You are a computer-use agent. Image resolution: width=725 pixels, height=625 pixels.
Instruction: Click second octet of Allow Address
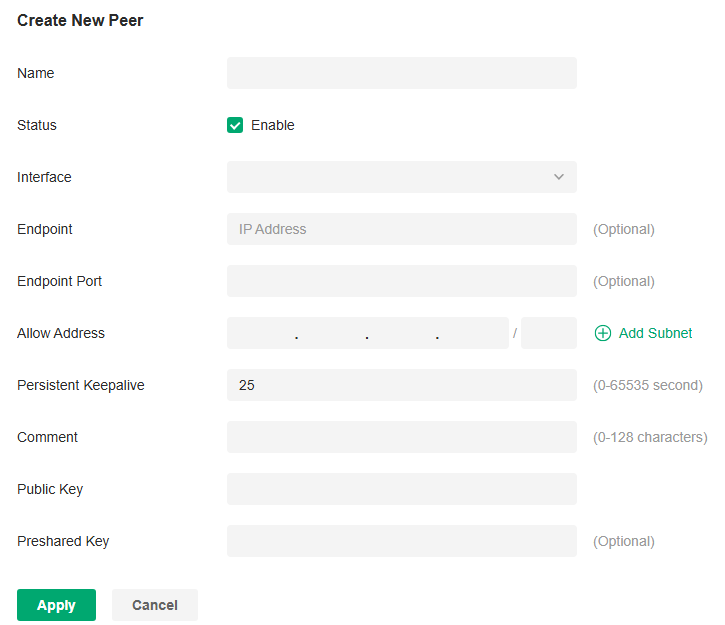coord(332,333)
